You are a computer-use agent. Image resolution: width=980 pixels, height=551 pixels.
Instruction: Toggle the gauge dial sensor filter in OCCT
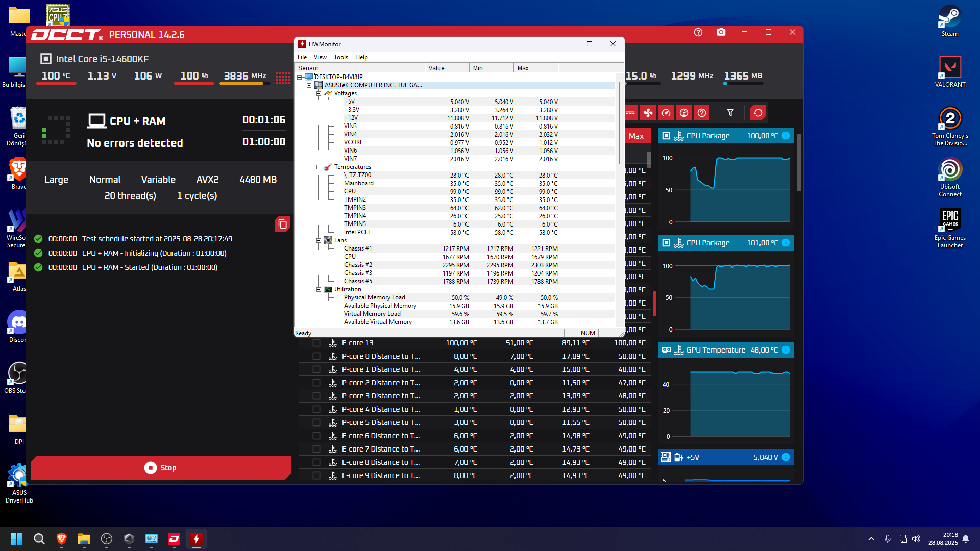(684, 113)
